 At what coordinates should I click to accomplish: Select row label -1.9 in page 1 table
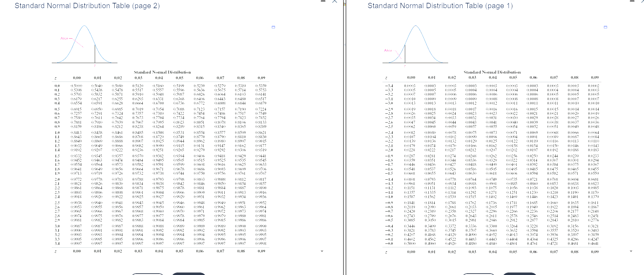click(x=389, y=156)
